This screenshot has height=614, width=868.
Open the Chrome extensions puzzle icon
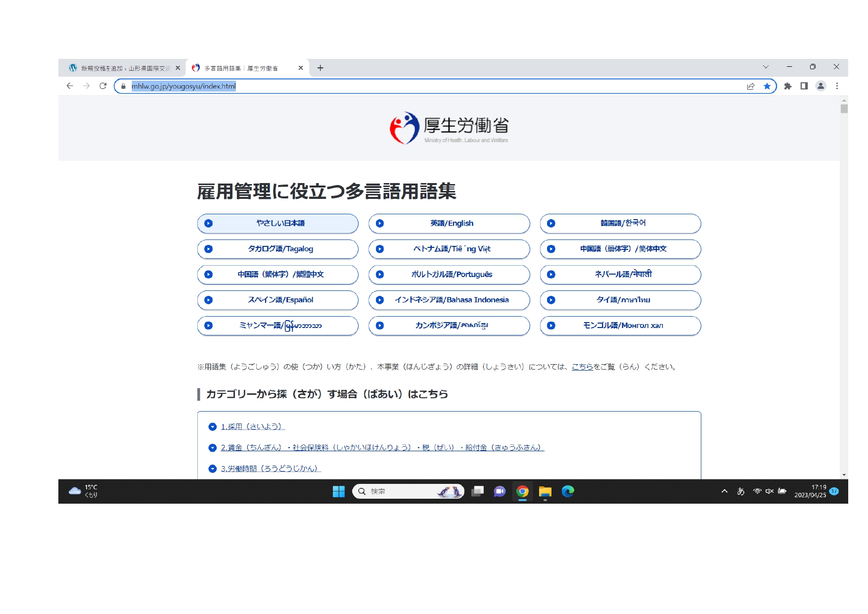[788, 86]
